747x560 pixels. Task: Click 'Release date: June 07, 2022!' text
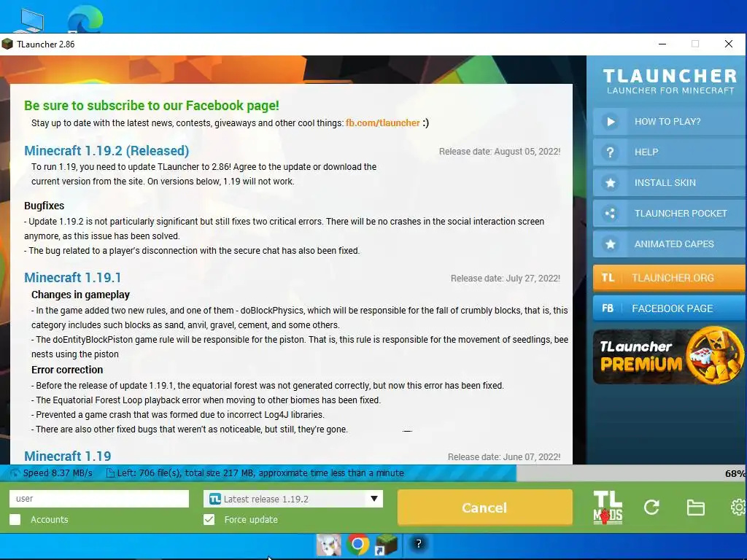click(x=504, y=456)
